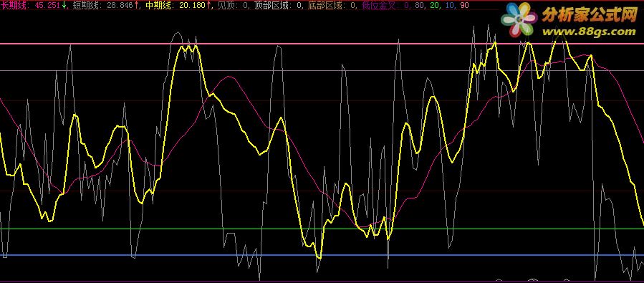Click the green down arrow after 45.251
The height and width of the screenshot is (283, 644).
[x=64, y=5]
